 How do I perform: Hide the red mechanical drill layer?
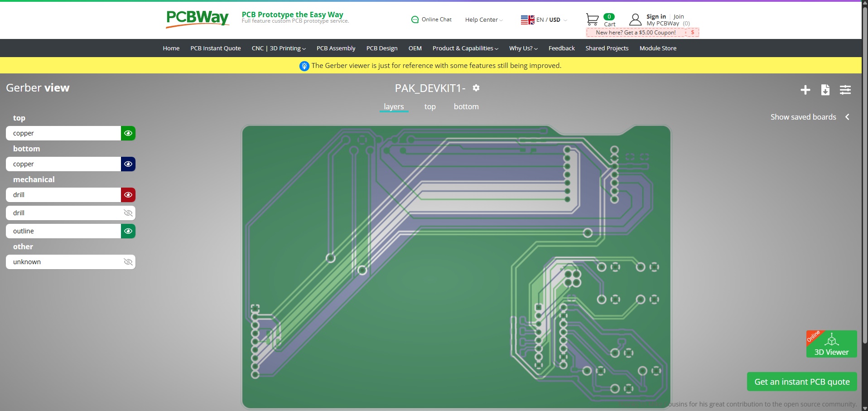[128, 195]
